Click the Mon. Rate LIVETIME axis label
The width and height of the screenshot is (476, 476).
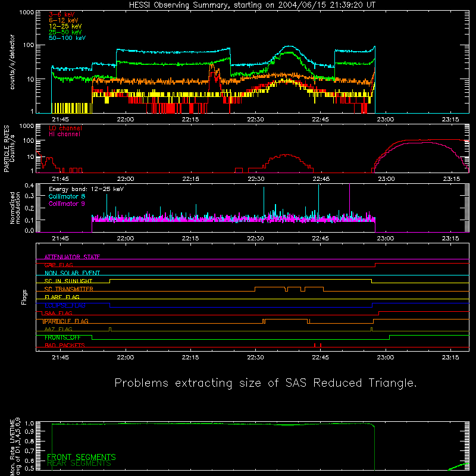pyautogui.click(x=15, y=446)
